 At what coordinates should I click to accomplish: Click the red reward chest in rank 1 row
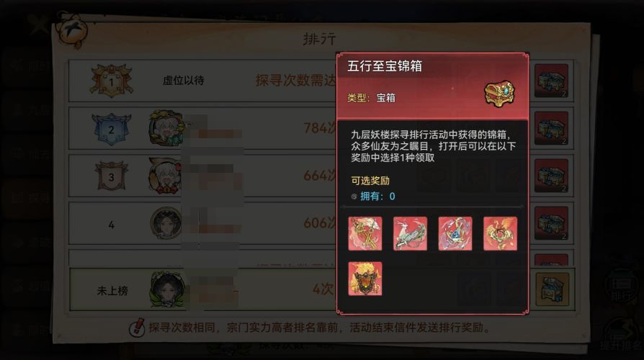pos(551,81)
